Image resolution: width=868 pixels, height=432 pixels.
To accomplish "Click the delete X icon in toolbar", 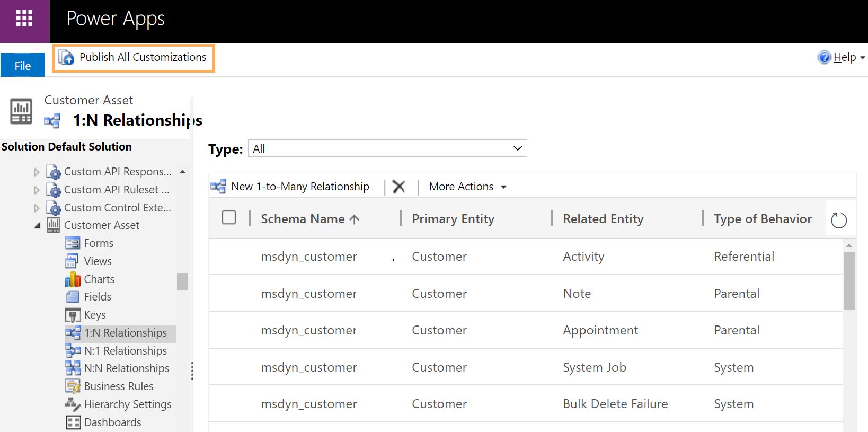I will tap(399, 187).
